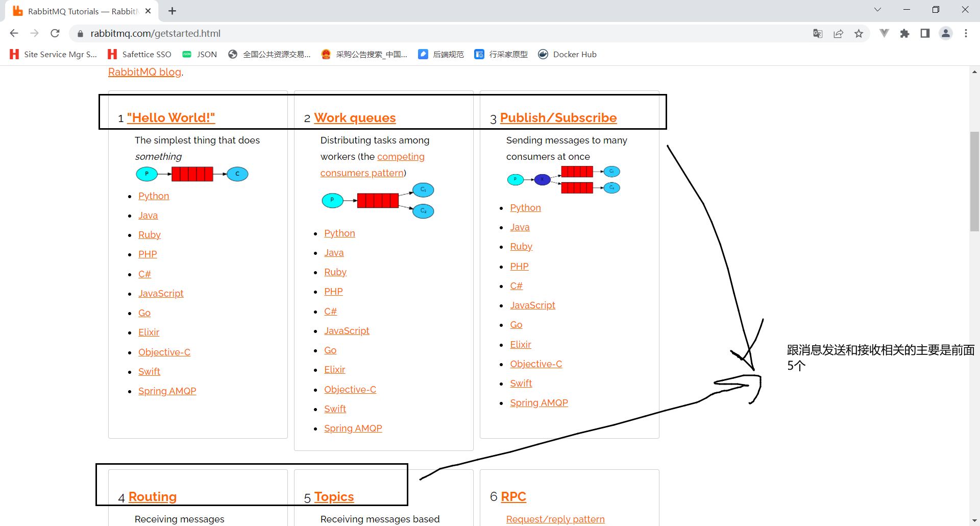Image resolution: width=980 pixels, height=526 pixels.
Task: Open the 后端规范 bookmark
Action: (x=441, y=54)
